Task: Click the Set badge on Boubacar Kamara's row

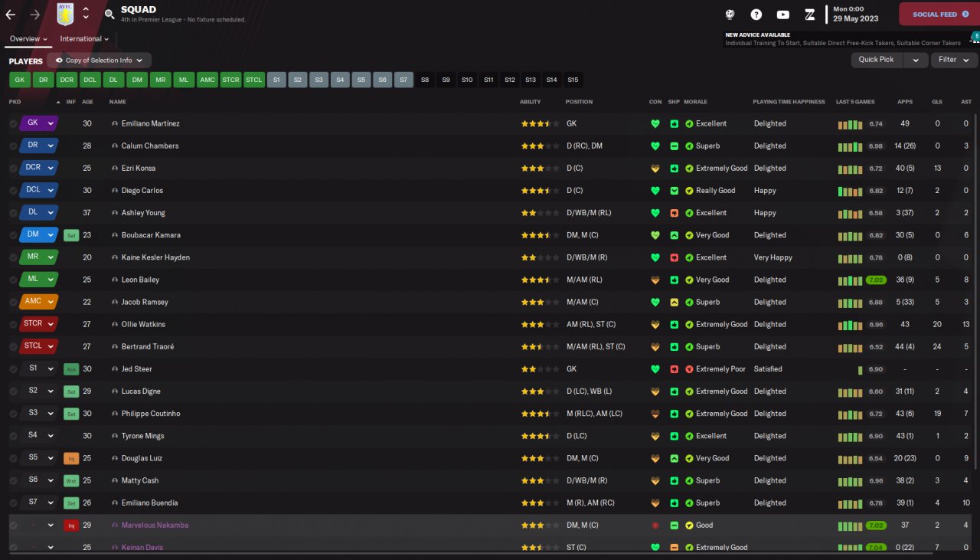Action: coord(71,235)
